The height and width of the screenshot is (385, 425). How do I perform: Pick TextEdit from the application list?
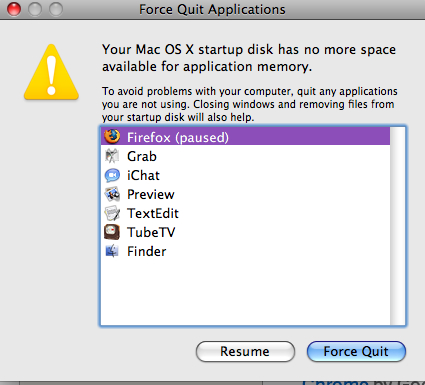point(245,213)
